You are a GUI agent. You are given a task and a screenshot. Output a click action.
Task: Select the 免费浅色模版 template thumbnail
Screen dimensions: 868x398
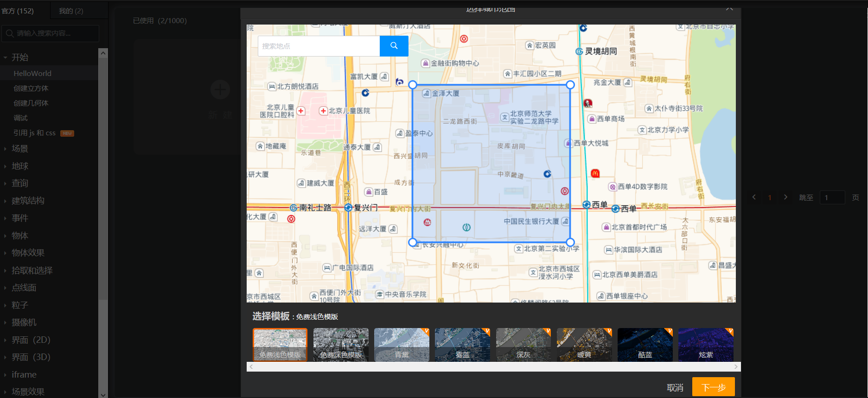click(x=280, y=345)
